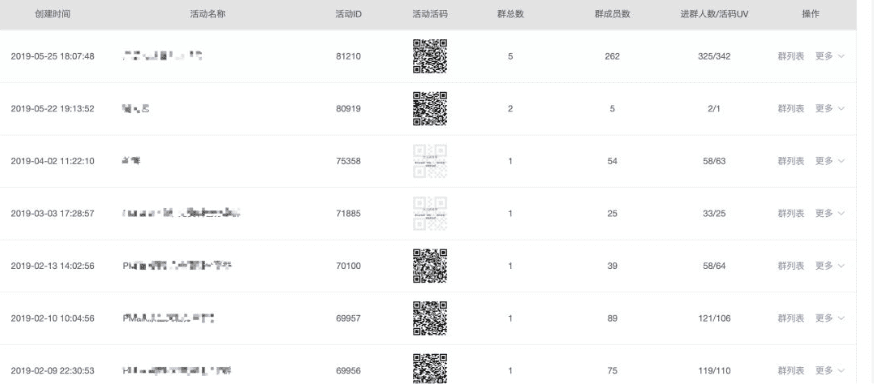Select date 2019-04-02 11:22:10

coord(52,161)
